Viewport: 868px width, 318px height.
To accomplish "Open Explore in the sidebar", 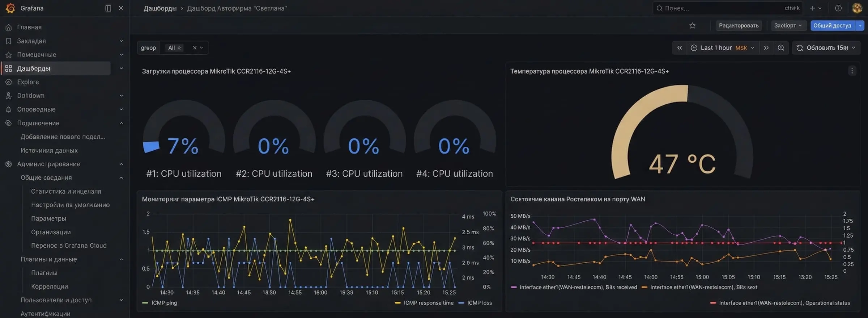I will point(28,82).
